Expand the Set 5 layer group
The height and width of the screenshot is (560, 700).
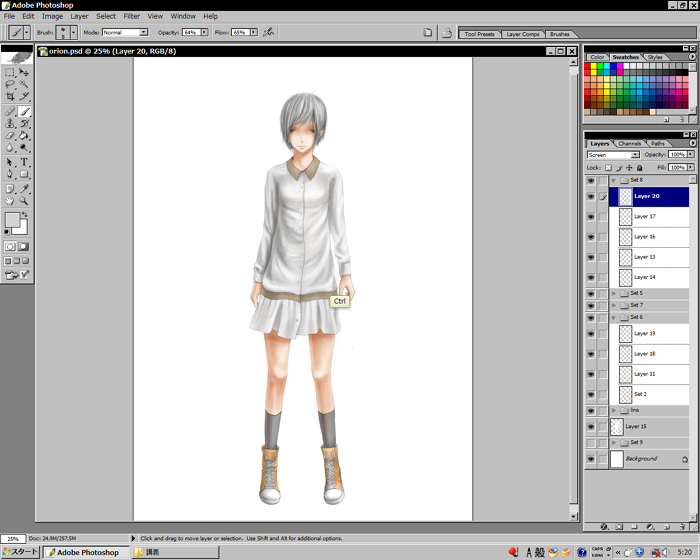[614, 293]
